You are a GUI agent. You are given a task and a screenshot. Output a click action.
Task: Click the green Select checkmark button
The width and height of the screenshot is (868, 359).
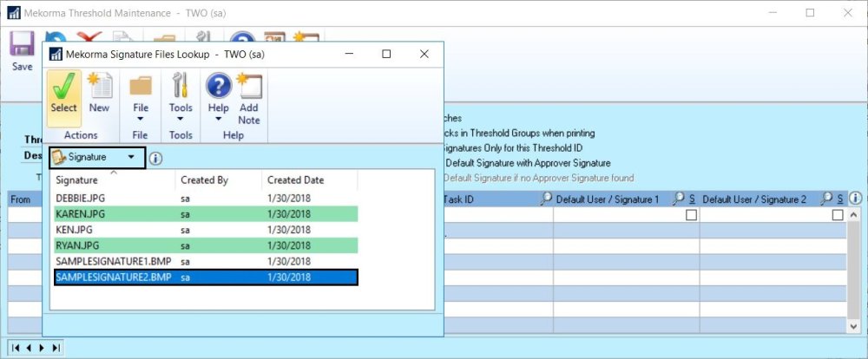[x=63, y=98]
